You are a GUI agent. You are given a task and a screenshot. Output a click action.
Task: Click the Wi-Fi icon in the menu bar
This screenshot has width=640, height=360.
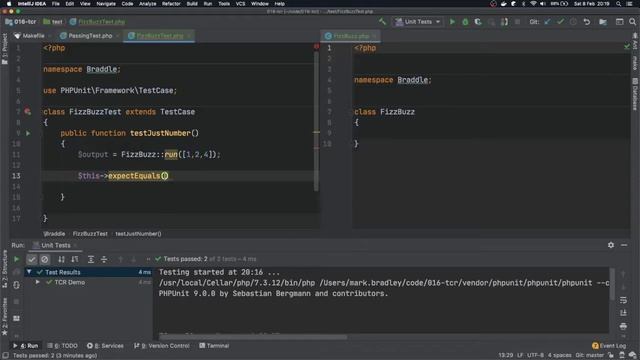point(533,4)
